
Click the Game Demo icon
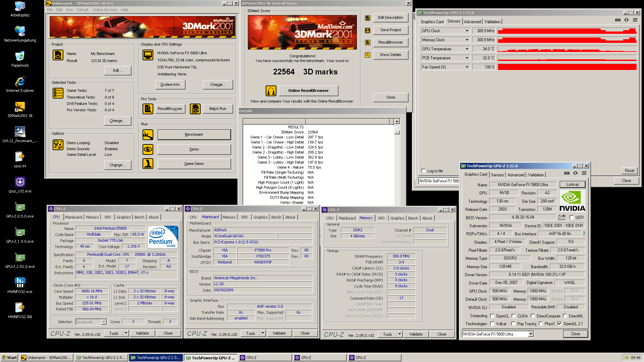[148, 164]
